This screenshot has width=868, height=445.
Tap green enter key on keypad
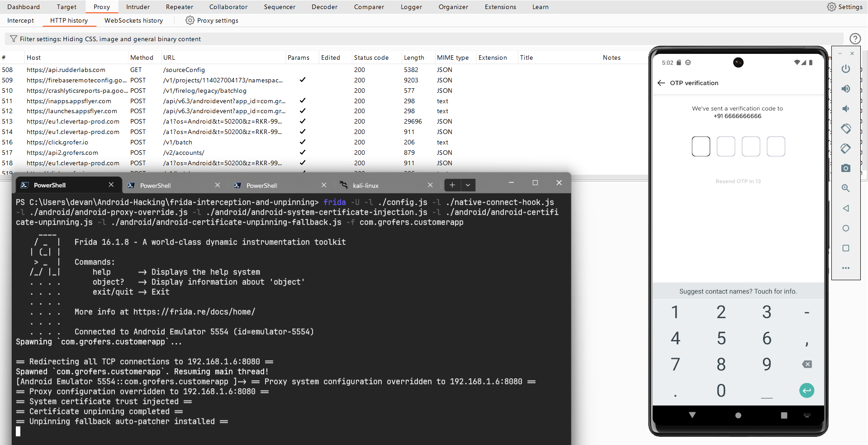(806, 390)
